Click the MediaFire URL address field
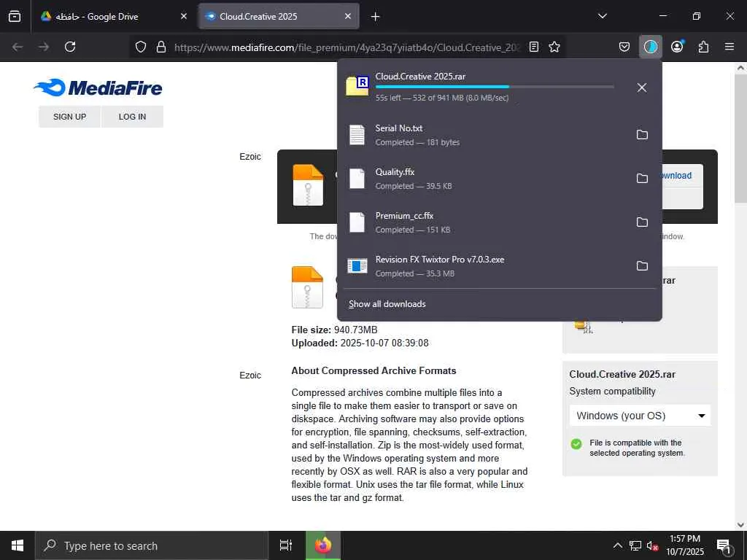 click(347, 47)
